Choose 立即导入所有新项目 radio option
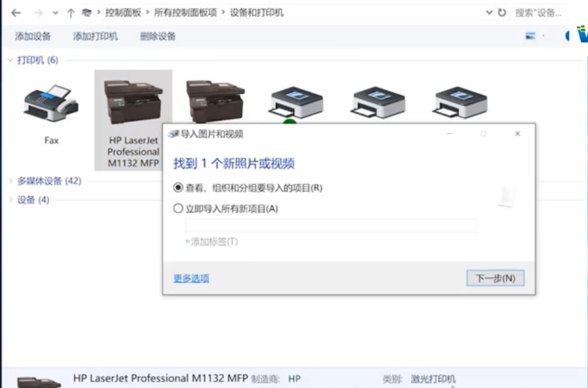Image resolution: width=588 pixels, height=388 pixels. (x=178, y=209)
